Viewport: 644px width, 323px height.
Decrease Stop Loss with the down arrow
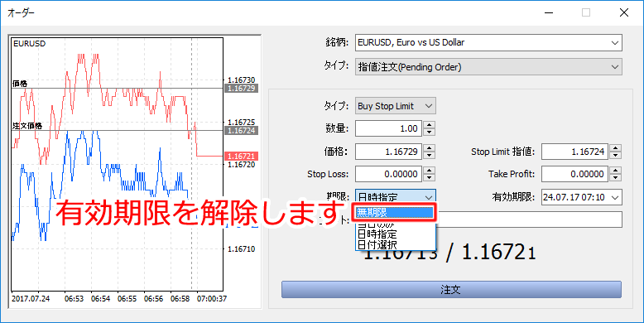(429, 178)
